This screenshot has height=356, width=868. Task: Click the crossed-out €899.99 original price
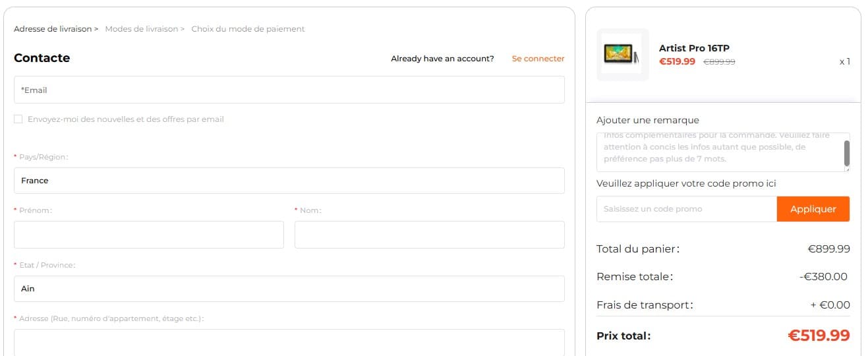click(x=719, y=62)
